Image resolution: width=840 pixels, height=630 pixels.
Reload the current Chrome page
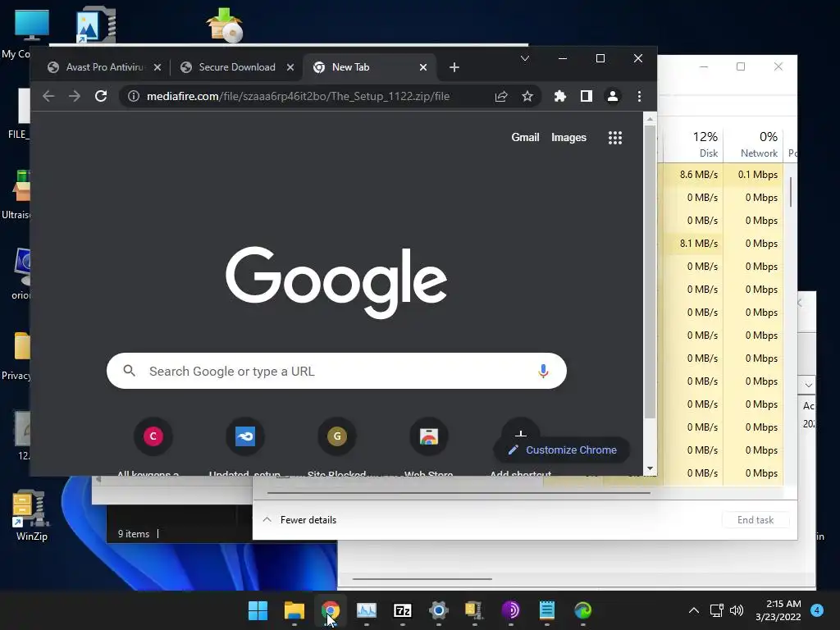pyautogui.click(x=101, y=96)
